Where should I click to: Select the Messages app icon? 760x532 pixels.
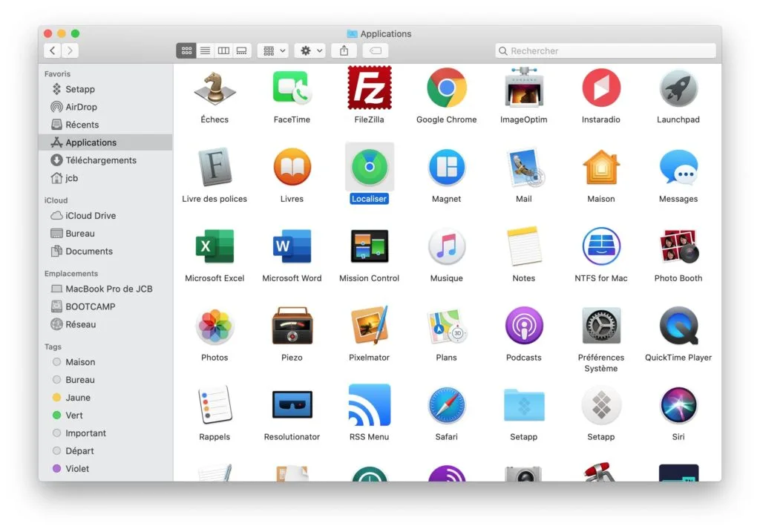(678, 167)
